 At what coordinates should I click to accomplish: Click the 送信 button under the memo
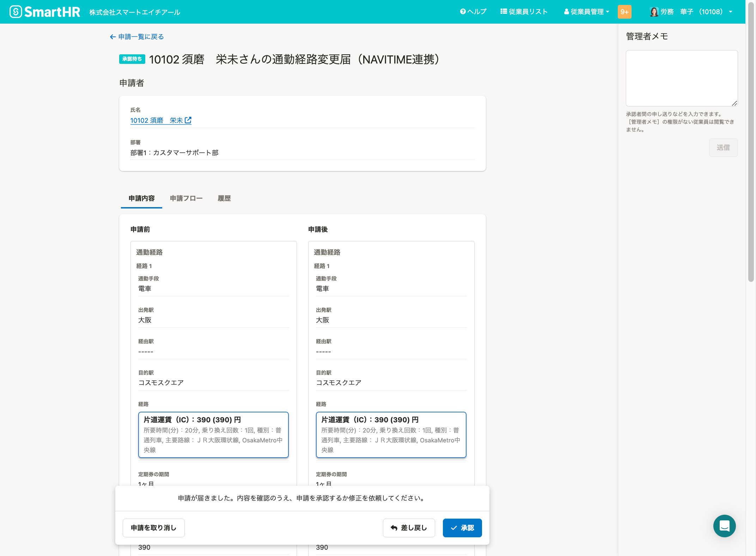(x=723, y=147)
